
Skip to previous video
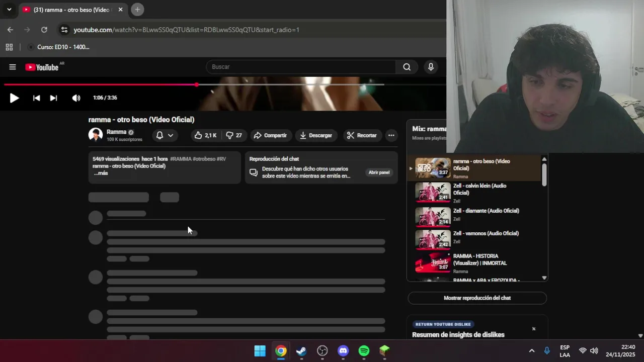(36, 98)
